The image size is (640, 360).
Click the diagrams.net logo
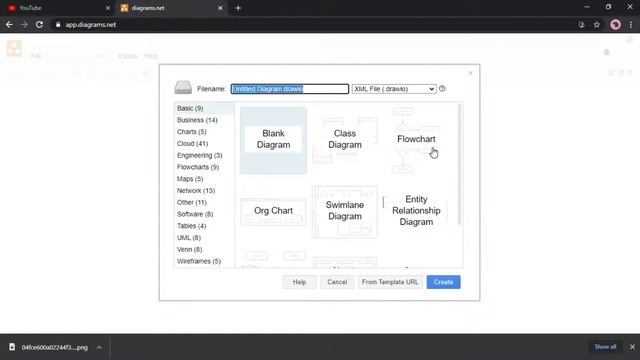tap(14, 49)
